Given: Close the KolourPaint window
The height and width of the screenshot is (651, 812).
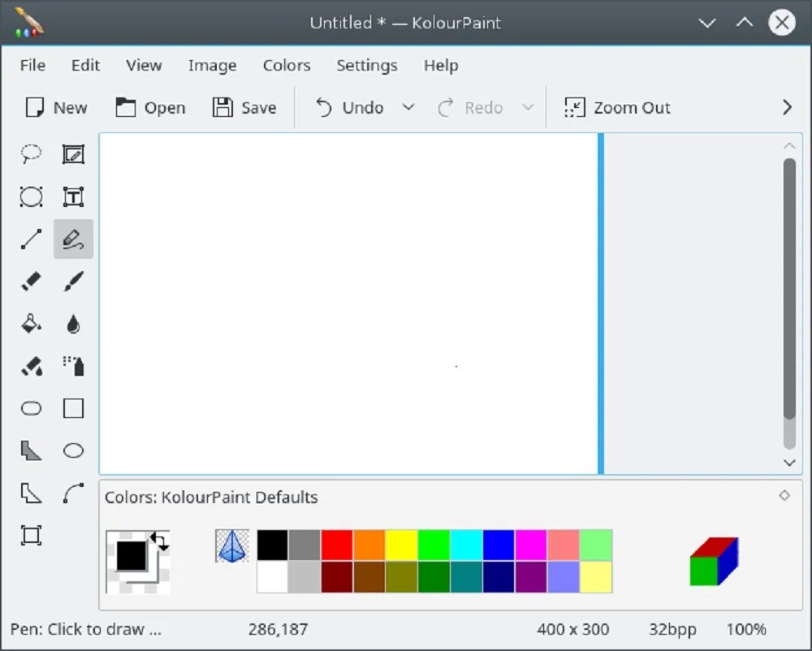Looking at the screenshot, I should coord(782,23).
